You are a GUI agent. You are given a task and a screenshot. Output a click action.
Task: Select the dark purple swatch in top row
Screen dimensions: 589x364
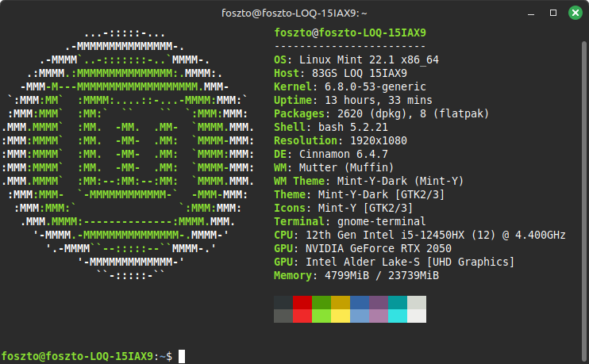point(379,302)
